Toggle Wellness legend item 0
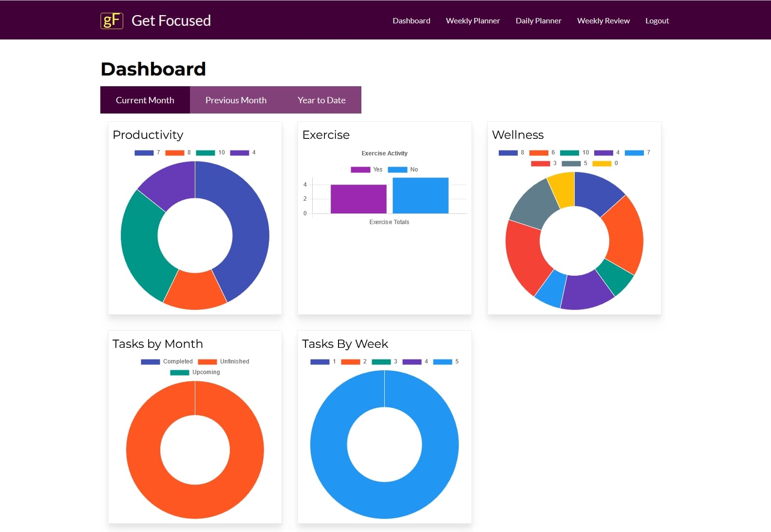This screenshot has width=771, height=532. [605, 163]
